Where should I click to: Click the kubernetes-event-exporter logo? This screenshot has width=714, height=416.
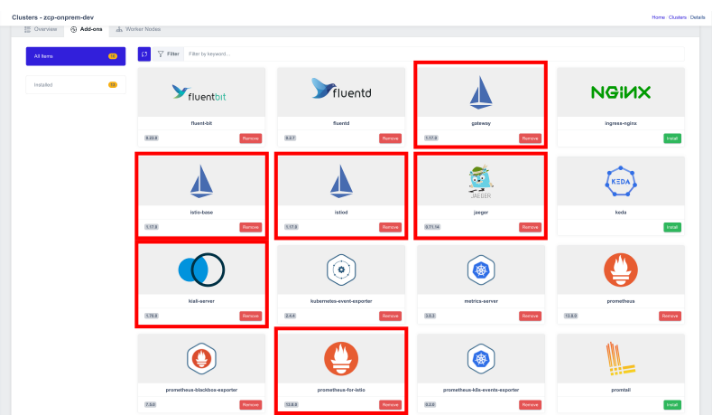tap(341, 270)
